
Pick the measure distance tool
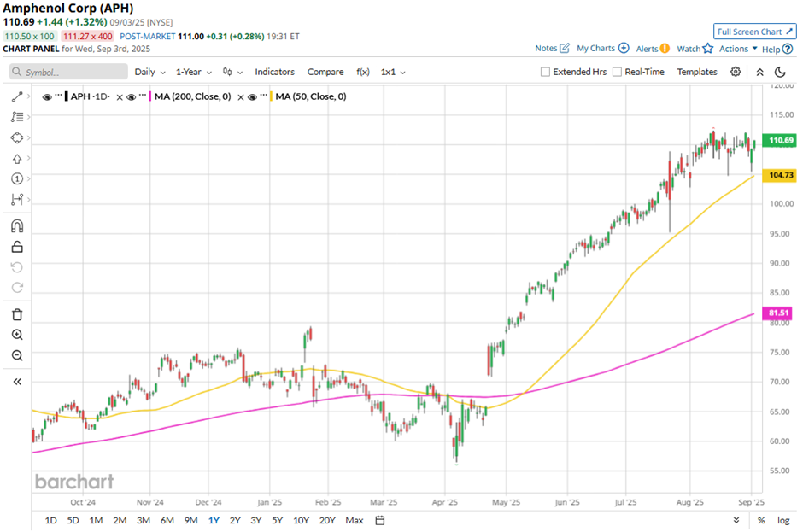coord(17,199)
